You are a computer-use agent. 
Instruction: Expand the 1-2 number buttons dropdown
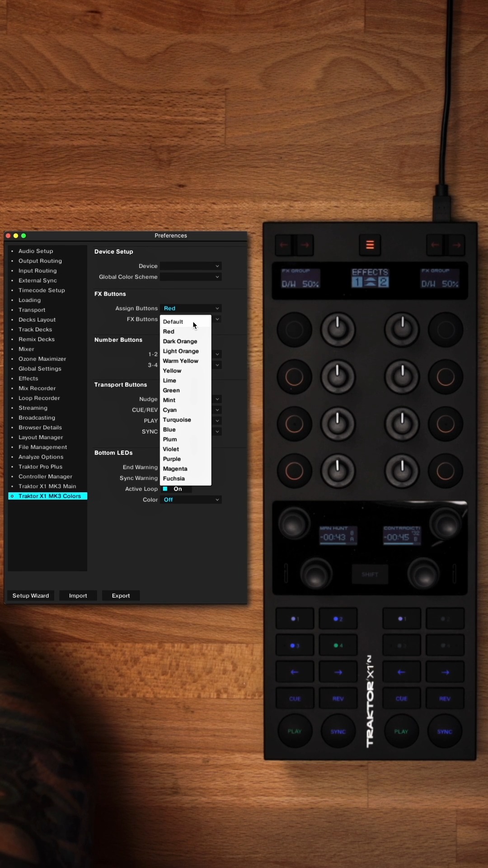click(x=217, y=354)
